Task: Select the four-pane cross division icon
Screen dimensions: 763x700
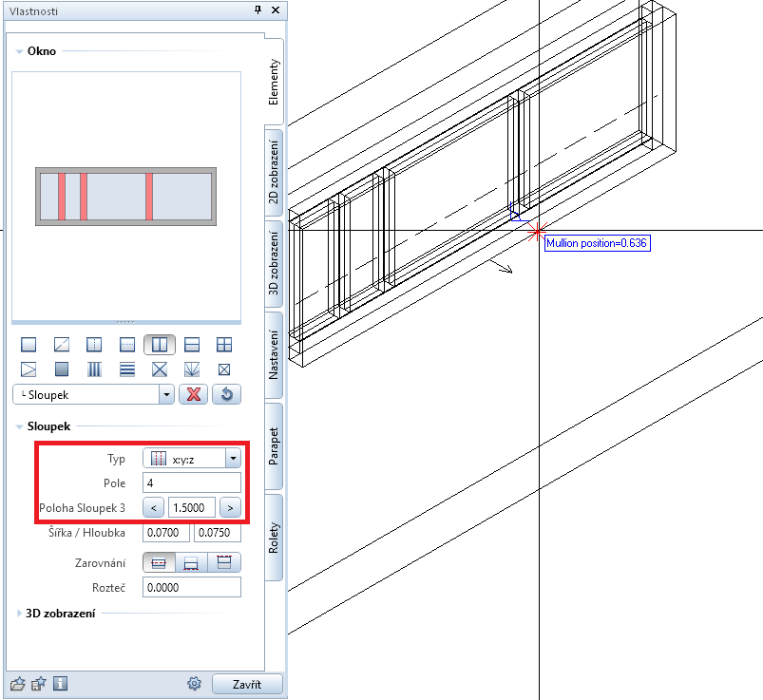Action: 224,345
